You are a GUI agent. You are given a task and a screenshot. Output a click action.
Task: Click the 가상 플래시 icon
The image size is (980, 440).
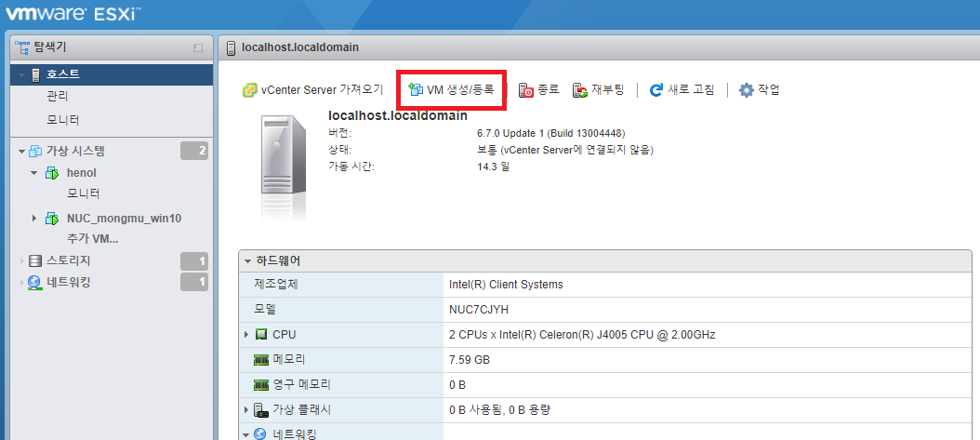(260, 410)
